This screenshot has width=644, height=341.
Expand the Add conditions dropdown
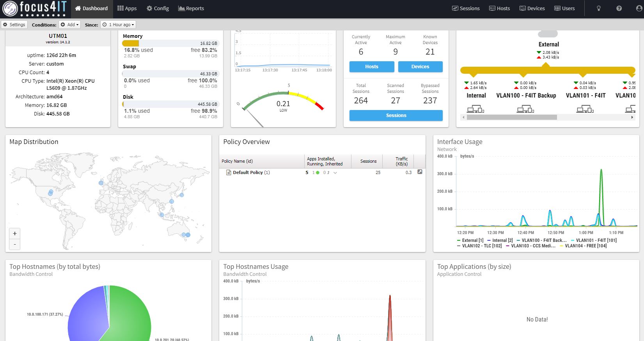point(70,25)
